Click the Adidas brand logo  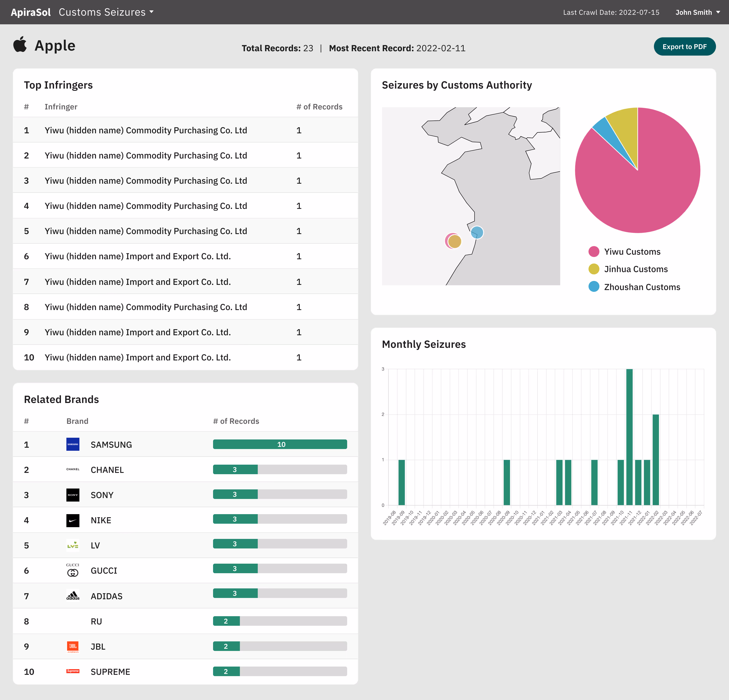(72, 596)
